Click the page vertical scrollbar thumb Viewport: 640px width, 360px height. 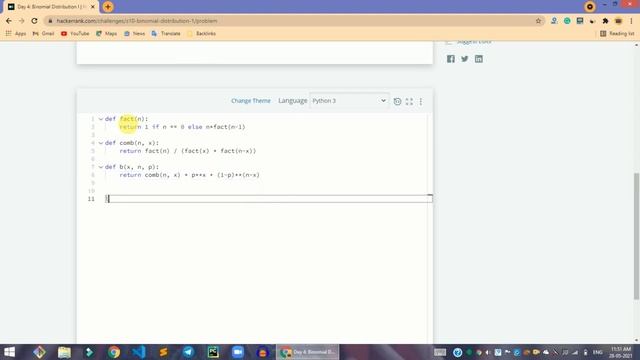[x=636, y=236]
